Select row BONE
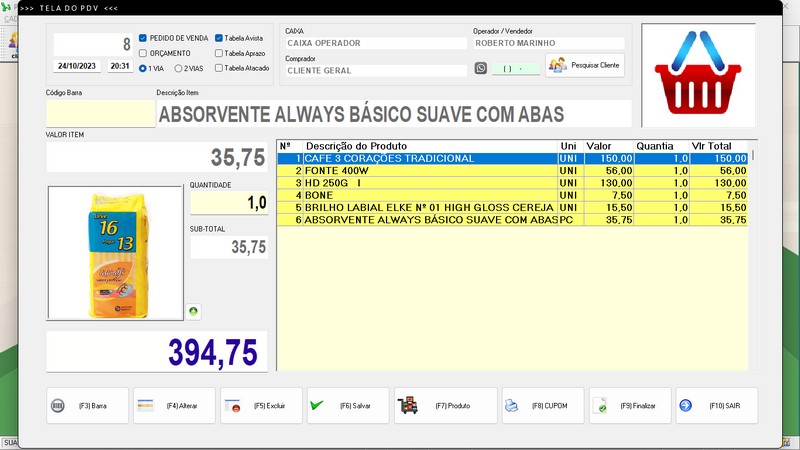800x450 pixels. point(512,195)
